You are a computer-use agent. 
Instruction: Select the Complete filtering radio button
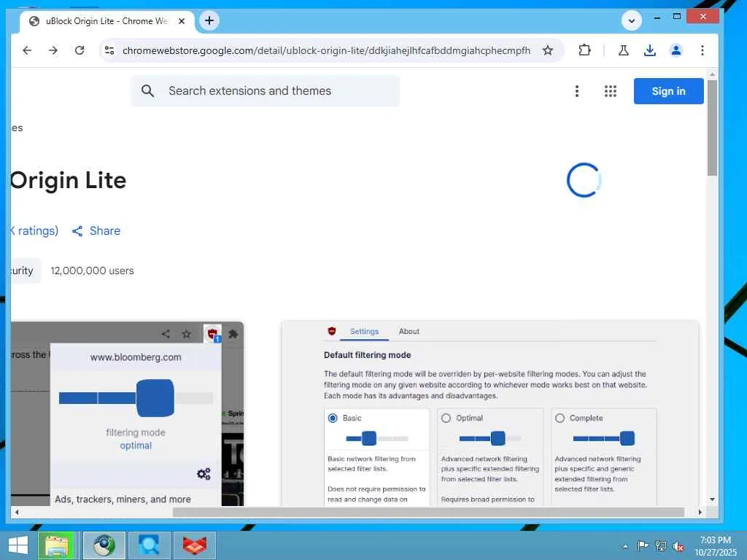coord(560,418)
